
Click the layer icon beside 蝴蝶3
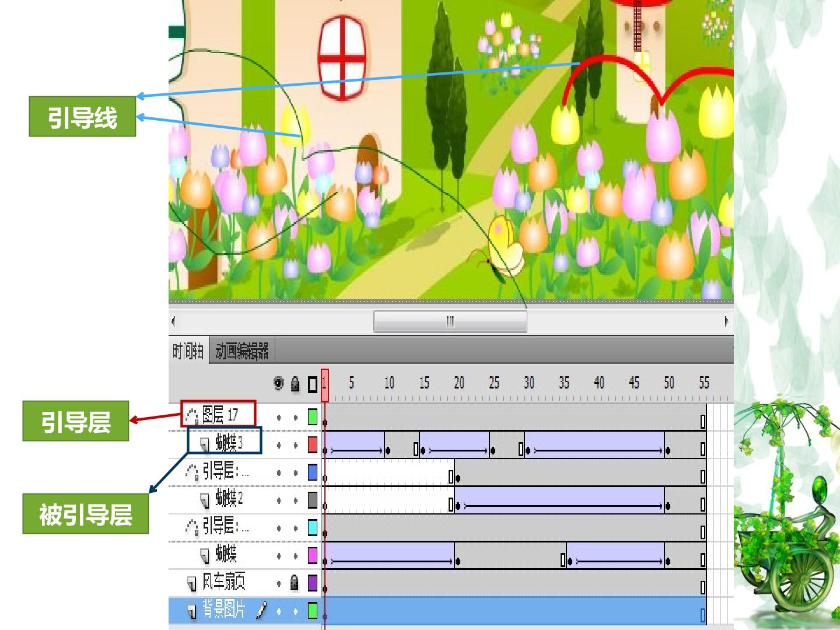tap(204, 444)
